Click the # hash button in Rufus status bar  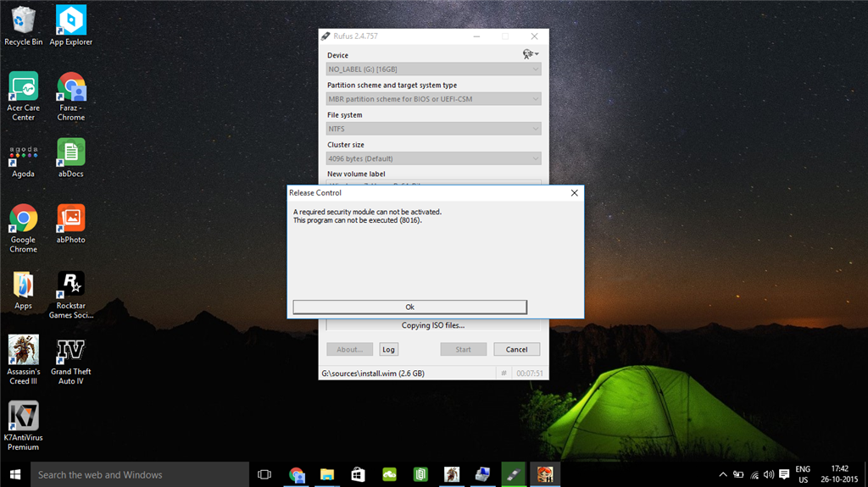click(504, 373)
